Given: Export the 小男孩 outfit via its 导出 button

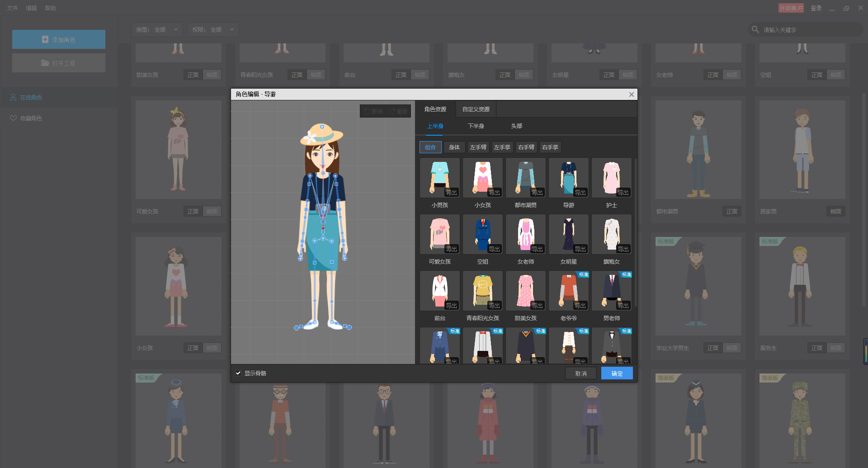Looking at the screenshot, I should (451, 192).
